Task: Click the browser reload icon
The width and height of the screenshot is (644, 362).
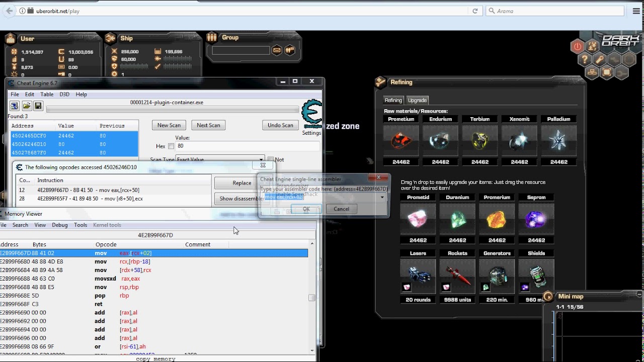Action: coord(474,11)
